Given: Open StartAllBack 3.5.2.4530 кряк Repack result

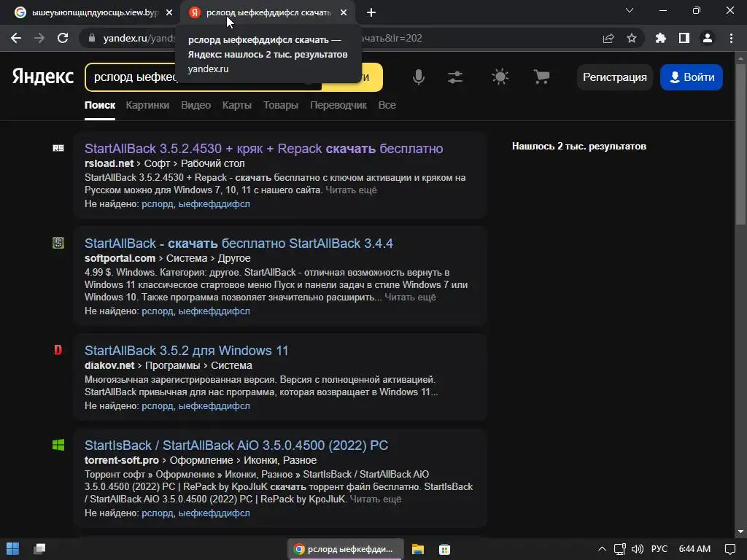Looking at the screenshot, I should [263, 149].
